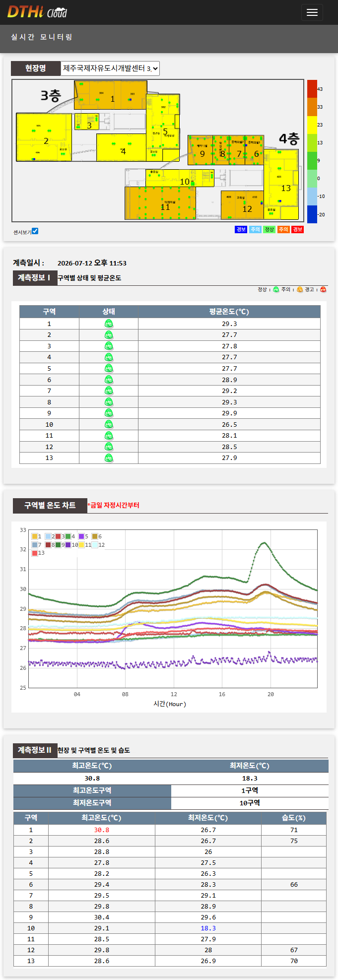The width and height of the screenshot is (338, 980).
Task: Click zone 8 status icon in table
Action: pyautogui.click(x=109, y=402)
